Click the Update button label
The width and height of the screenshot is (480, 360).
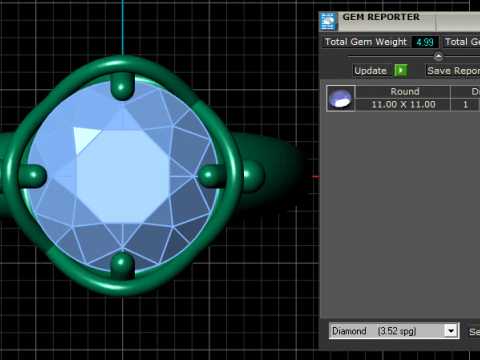[372, 70]
